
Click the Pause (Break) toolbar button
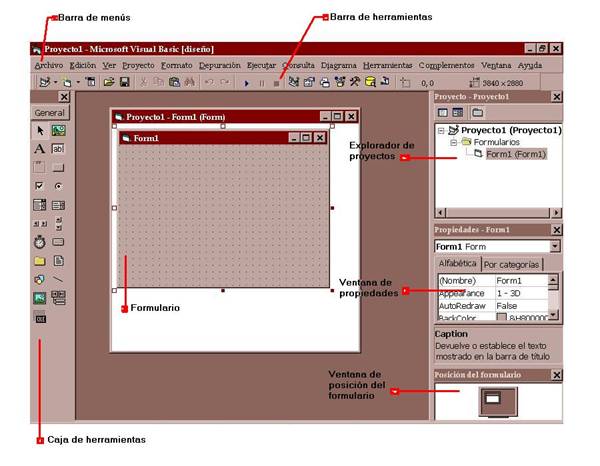262,83
